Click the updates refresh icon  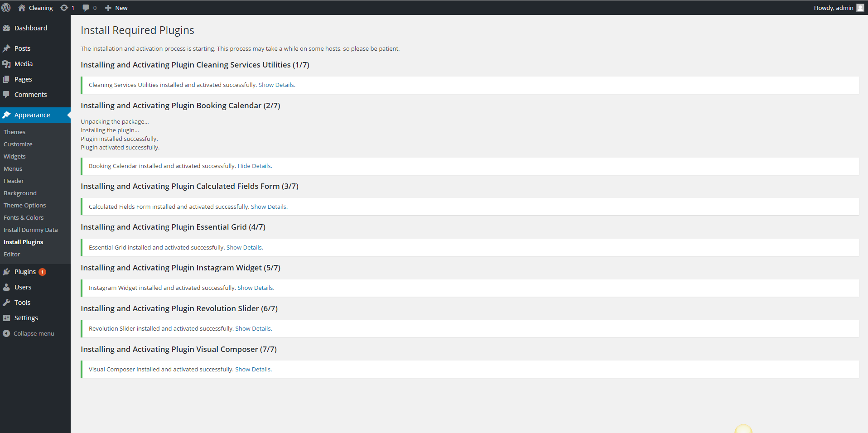[x=64, y=8]
